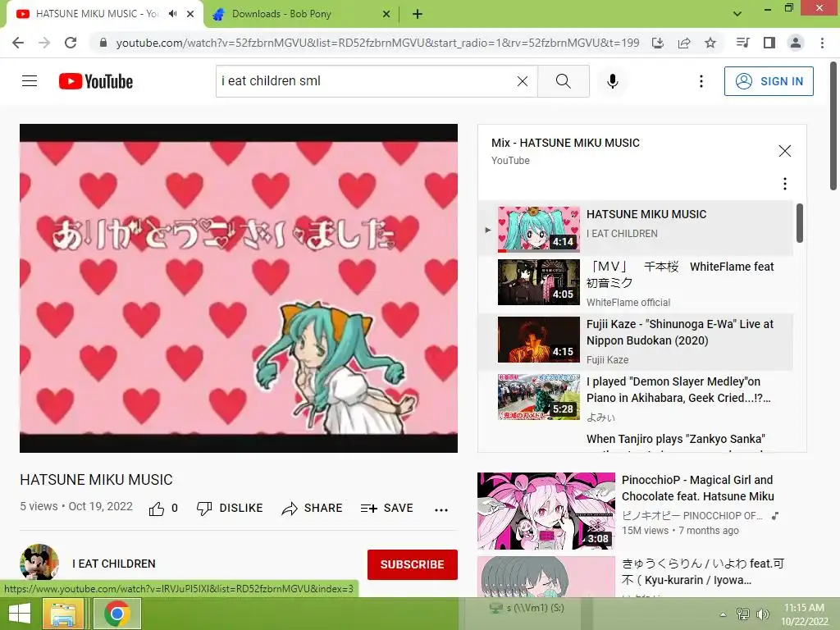The width and height of the screenshot is (840, 630).
Task: Open I EAT CHILDREN channel avatar
Action: [x=39, y=563]
